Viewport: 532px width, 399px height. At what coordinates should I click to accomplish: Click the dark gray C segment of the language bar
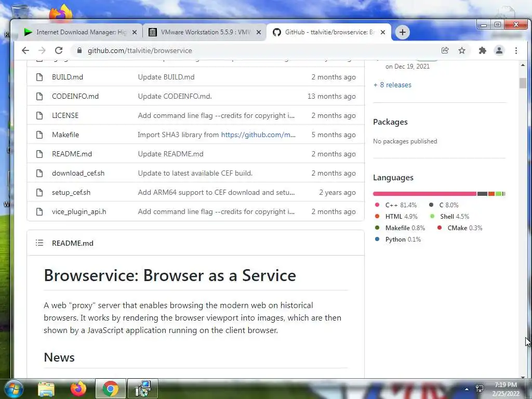(x=482, y=194)
